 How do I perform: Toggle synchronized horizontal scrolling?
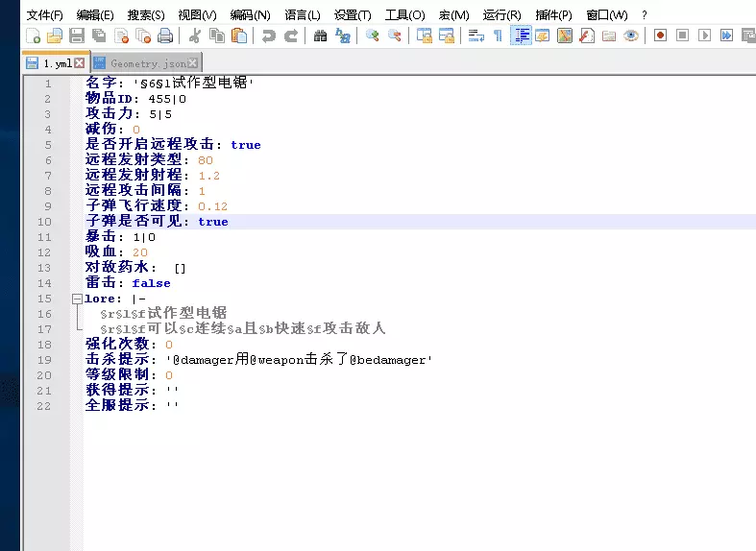447,36
